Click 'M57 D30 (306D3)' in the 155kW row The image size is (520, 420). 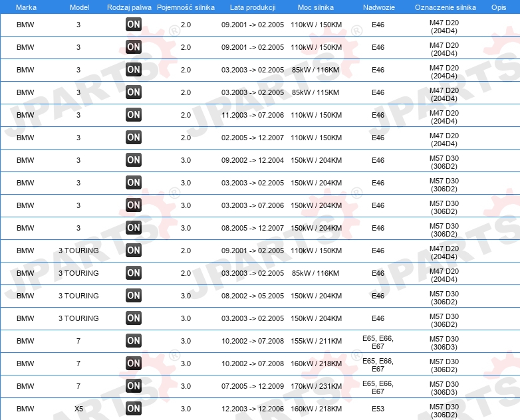pyautogui.click(x=444, y=343)
